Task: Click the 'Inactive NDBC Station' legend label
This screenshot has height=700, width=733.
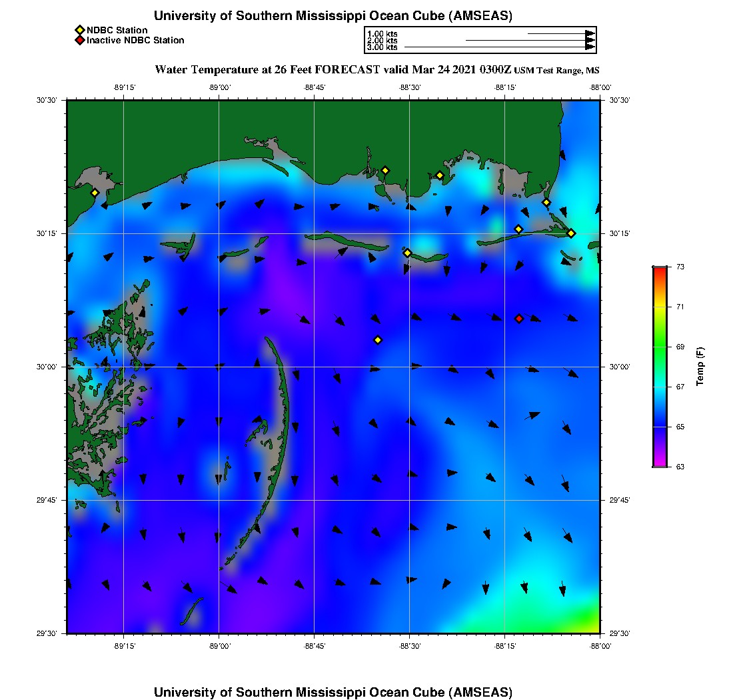Action: 135,41
